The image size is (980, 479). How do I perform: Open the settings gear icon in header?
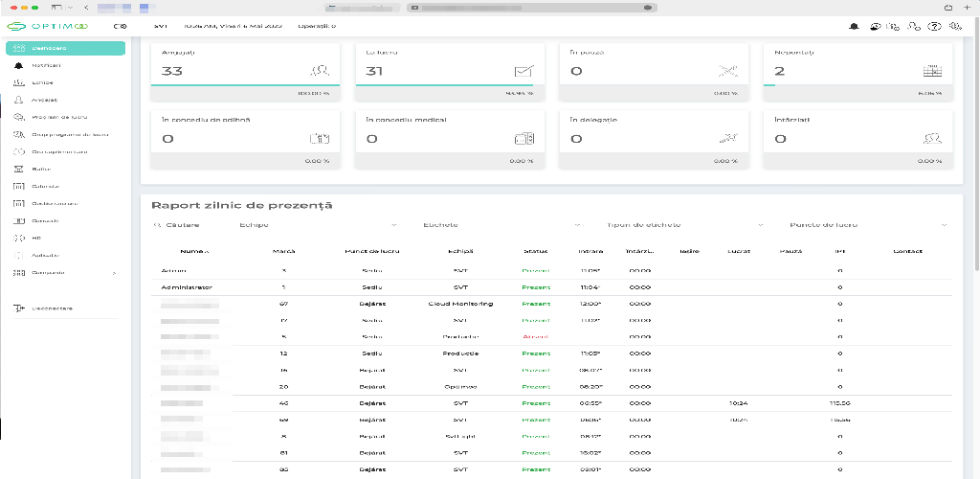(x=954, y=26)
